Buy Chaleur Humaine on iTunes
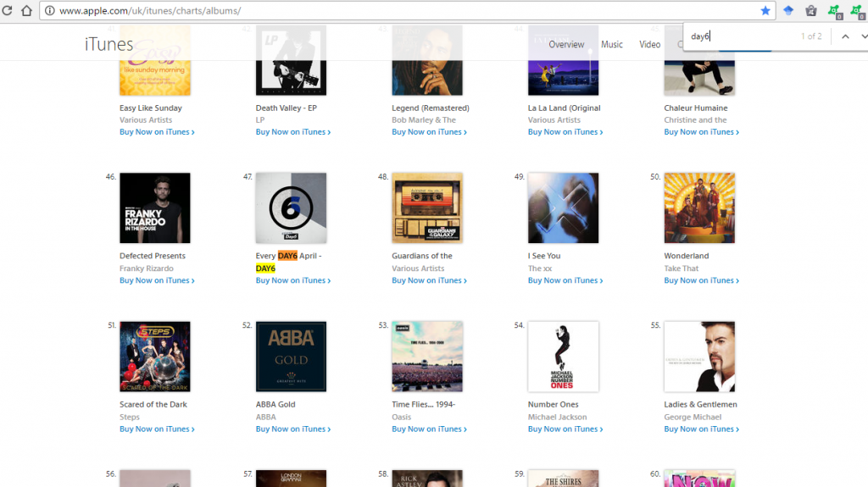 [x=702, y=132]
